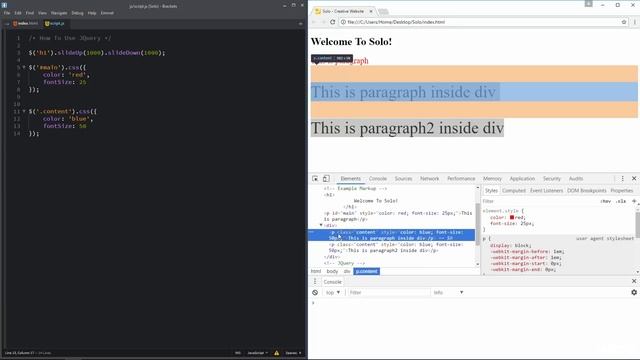Click the console Filter input field
This screenshot has width=640, height=360.
389,293
